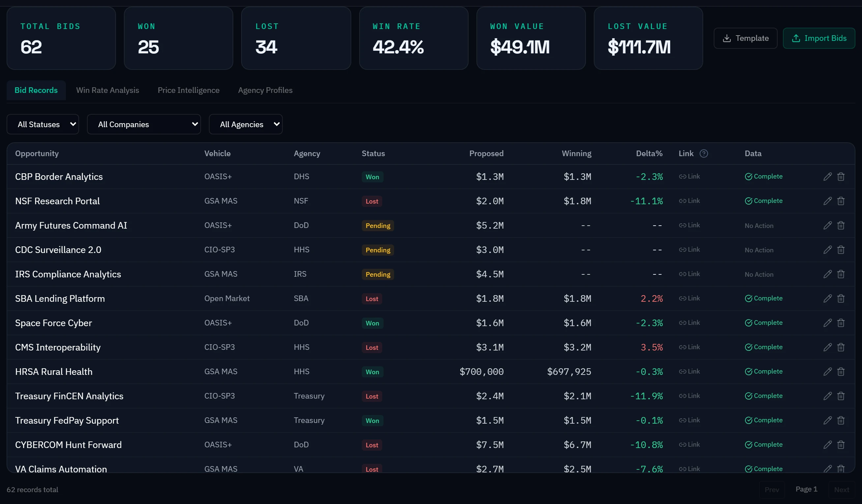Click the Winning column header
Viewport: 862px width, 504px height.
coord(576,154)
